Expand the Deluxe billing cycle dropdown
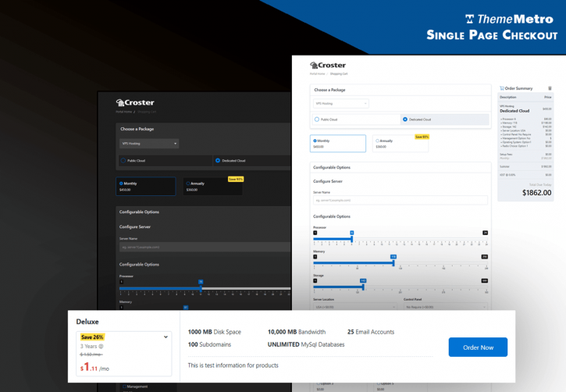 (166, 337)
